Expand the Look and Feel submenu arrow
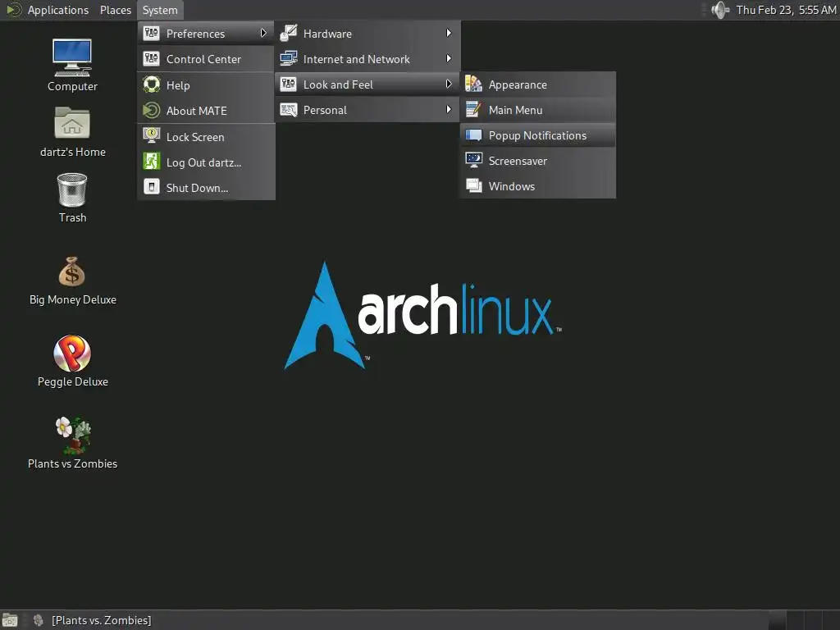The height and width of the screenshot is (630, 840). 449,84
